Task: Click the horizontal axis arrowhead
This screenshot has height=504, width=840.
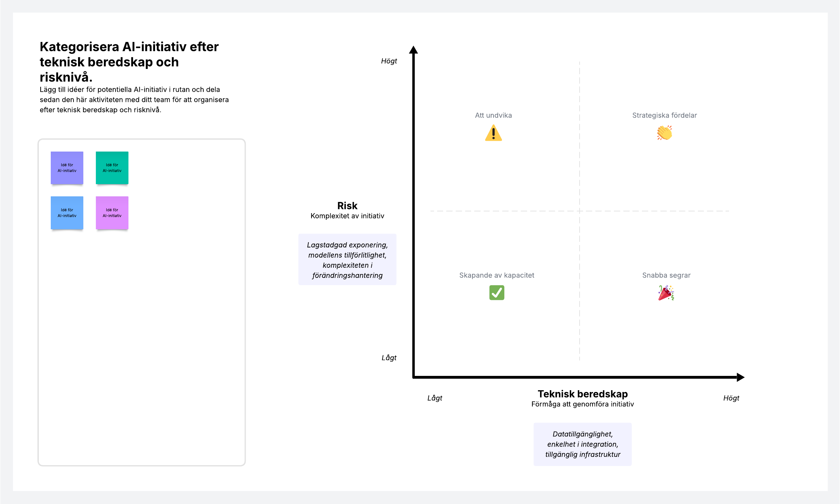Action: click(x=740, y=377)
